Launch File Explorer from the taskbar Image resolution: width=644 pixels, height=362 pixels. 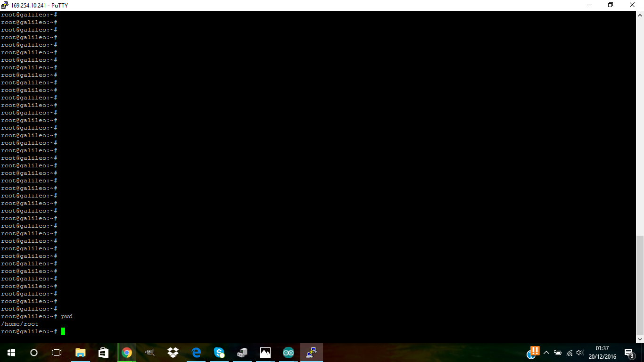81,353
